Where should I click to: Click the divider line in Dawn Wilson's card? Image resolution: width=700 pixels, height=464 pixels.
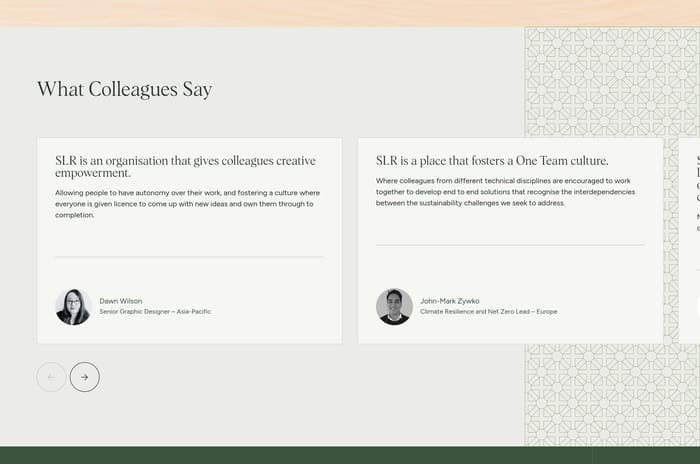[189, 257]
